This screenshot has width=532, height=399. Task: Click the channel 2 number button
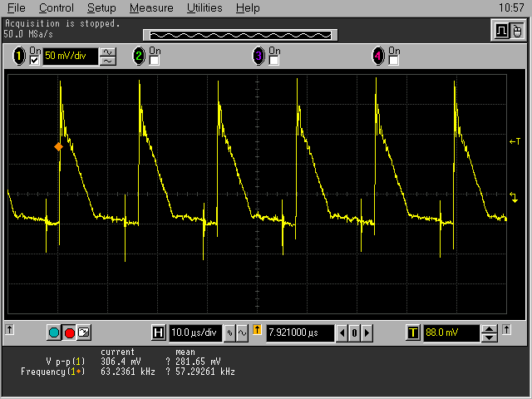(x=139, y=57)
